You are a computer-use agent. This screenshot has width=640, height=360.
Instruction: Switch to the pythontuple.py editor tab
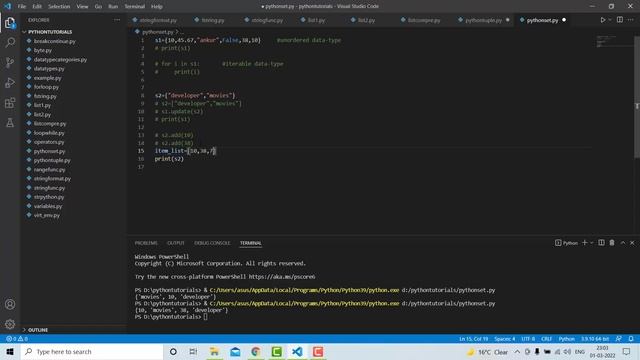484,20
